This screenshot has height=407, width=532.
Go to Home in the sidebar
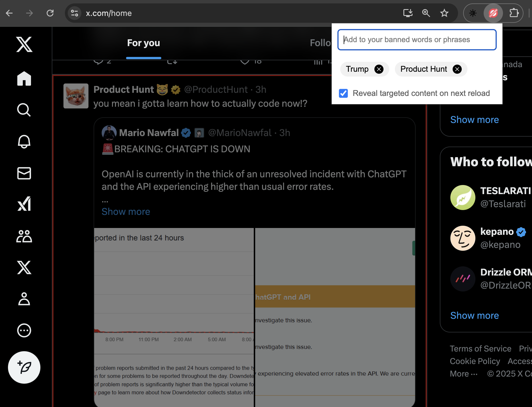click(x=24, y=78)
